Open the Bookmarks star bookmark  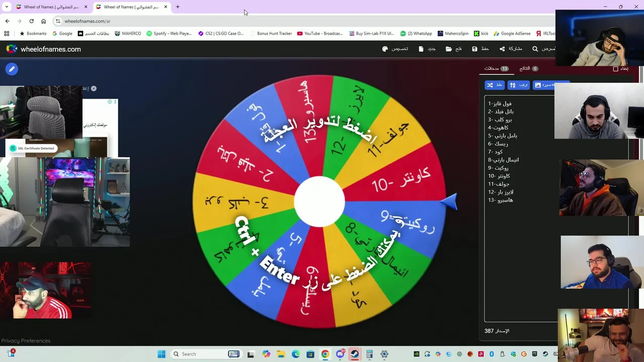33,34
